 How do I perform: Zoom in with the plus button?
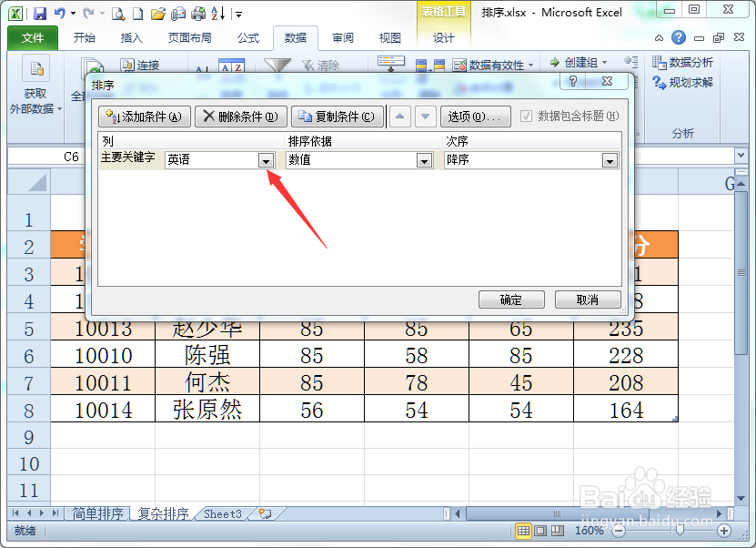click(x=723, y=531)
